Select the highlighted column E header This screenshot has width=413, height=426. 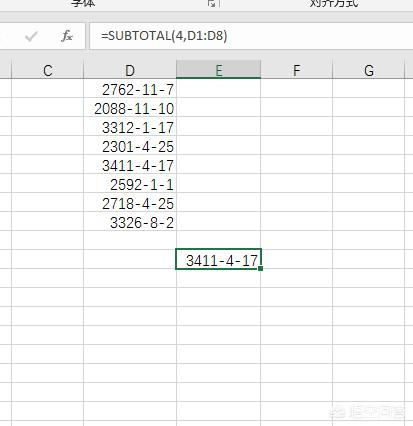click(x=218, y=70)
